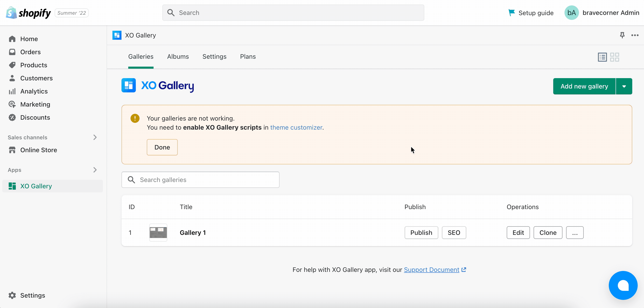Publish Gallery 1

[421, 233]
